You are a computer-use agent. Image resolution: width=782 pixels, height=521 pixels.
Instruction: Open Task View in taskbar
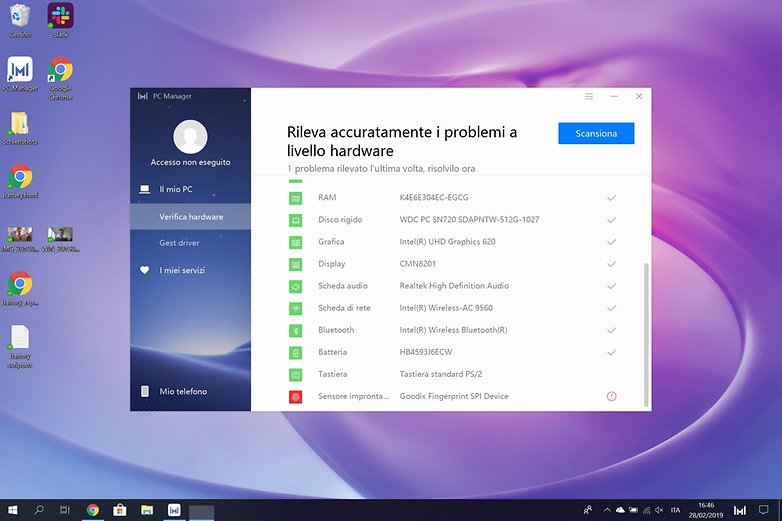65,510
